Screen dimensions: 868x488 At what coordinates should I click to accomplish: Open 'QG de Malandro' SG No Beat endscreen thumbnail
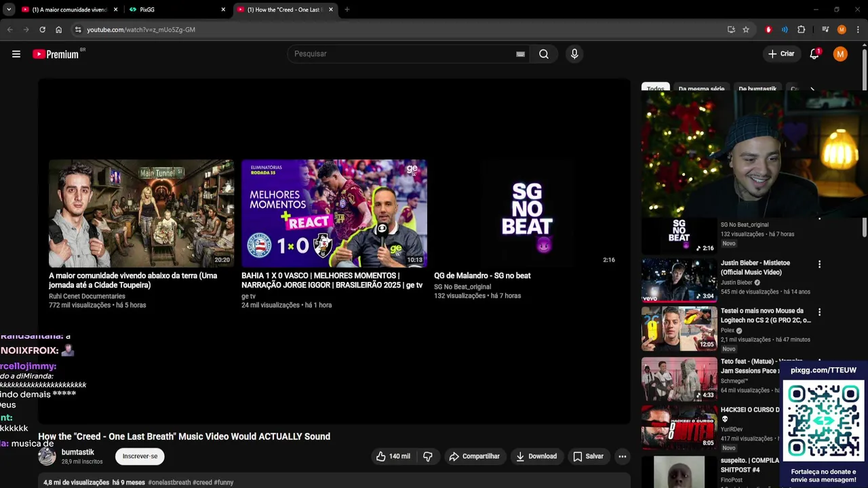click(527, 213)
